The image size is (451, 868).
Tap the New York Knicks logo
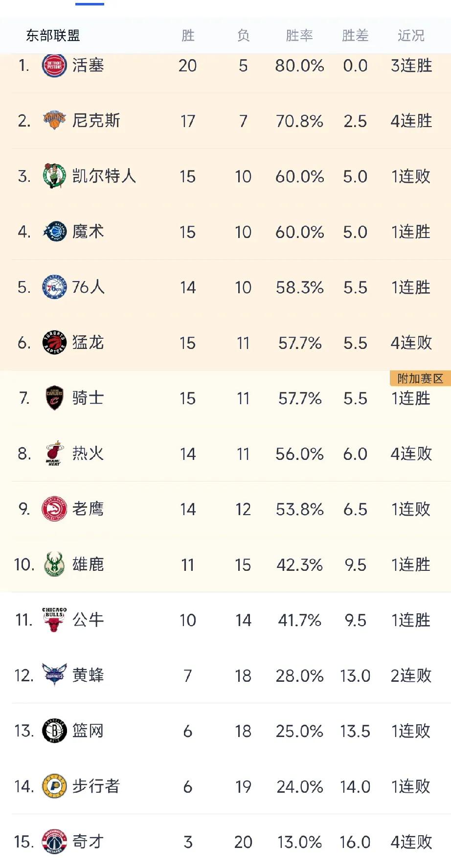[x=54, y=121]
